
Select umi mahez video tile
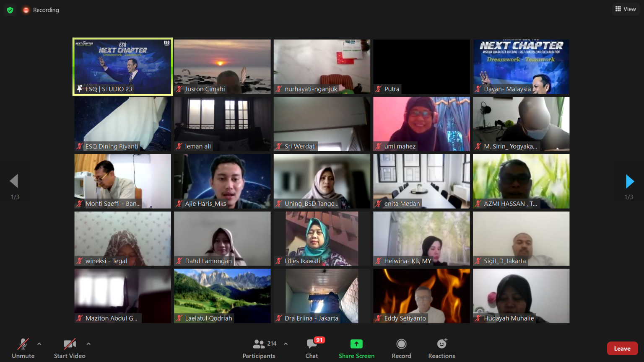point(421,124)
